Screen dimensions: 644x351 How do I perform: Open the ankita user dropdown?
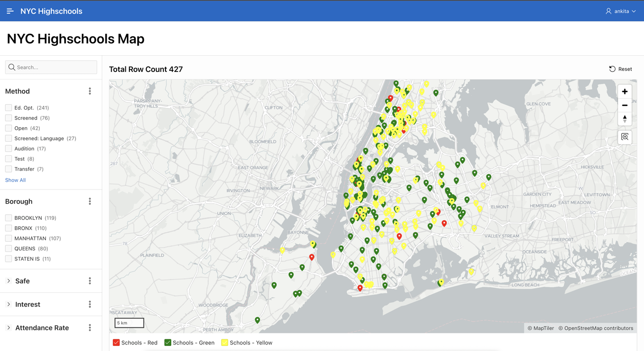pyautogui.click(x=621, y=11)
